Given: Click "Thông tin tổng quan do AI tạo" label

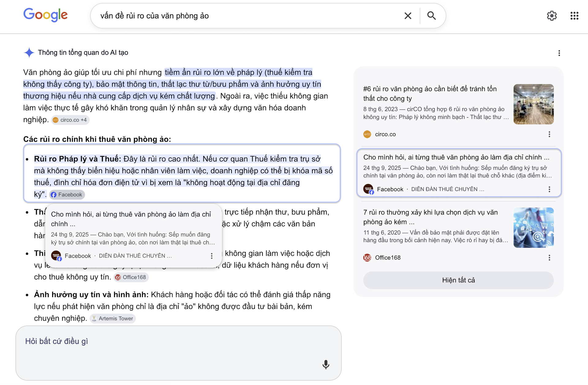Looking at the screenshot, I should pos(83,52).
